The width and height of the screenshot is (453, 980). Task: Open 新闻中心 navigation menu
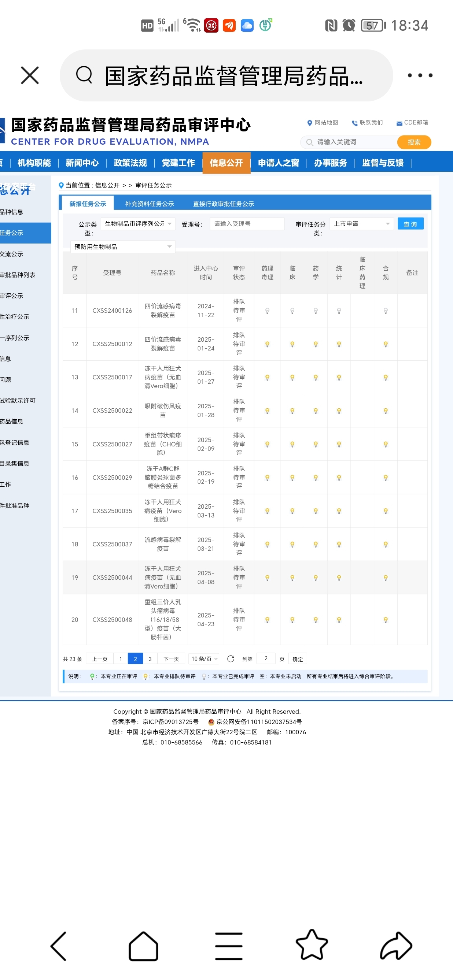pos(82,163)
